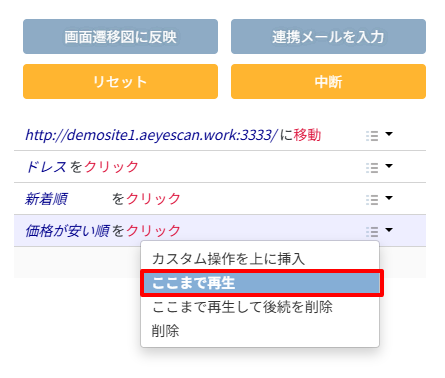Click the list handle icon on the demosite URL row
Image resolution: width=445 pixels, height=378 pixels.
click(x=372, y=136)
